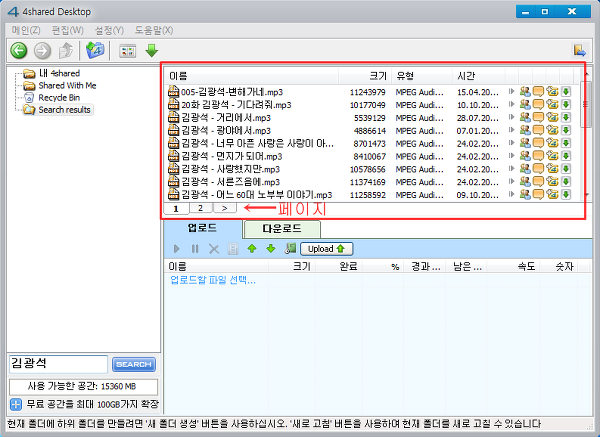Select the file 김광석 - 서른즈음에.mp3
Image resolution: width=600 pixels, height=437 pixels.
231,182
